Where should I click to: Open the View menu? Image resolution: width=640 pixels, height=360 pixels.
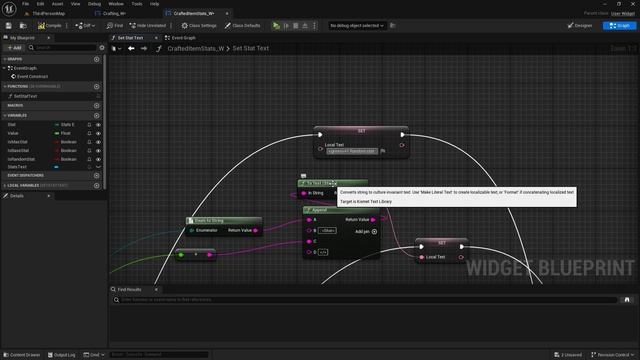[76, 4]
